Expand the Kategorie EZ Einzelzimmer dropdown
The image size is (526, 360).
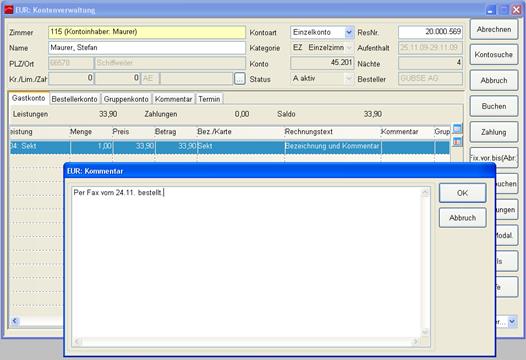tap(349, 48)
